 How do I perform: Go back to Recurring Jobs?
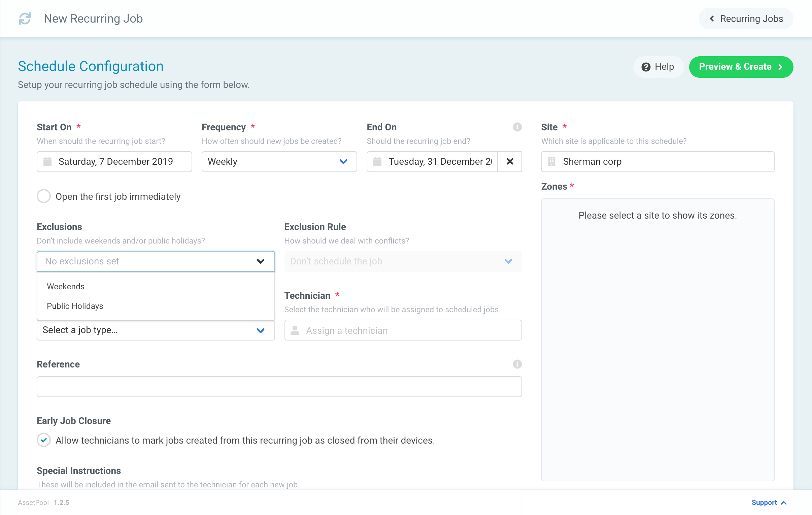[746, 19]
